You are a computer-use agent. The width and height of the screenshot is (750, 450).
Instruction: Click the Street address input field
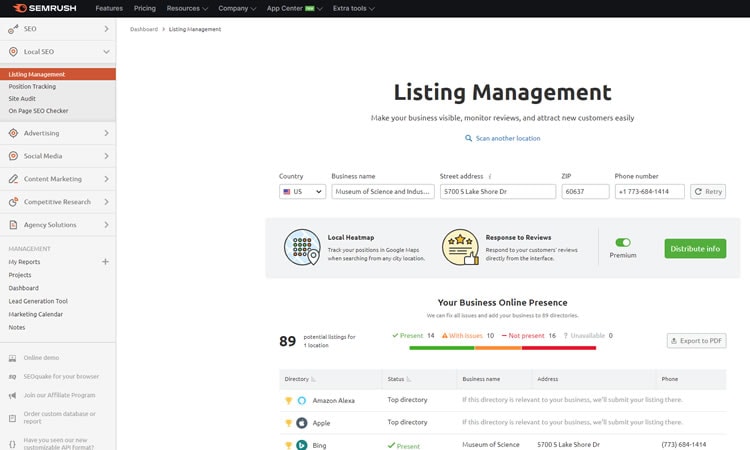click(x=498, y=191)
